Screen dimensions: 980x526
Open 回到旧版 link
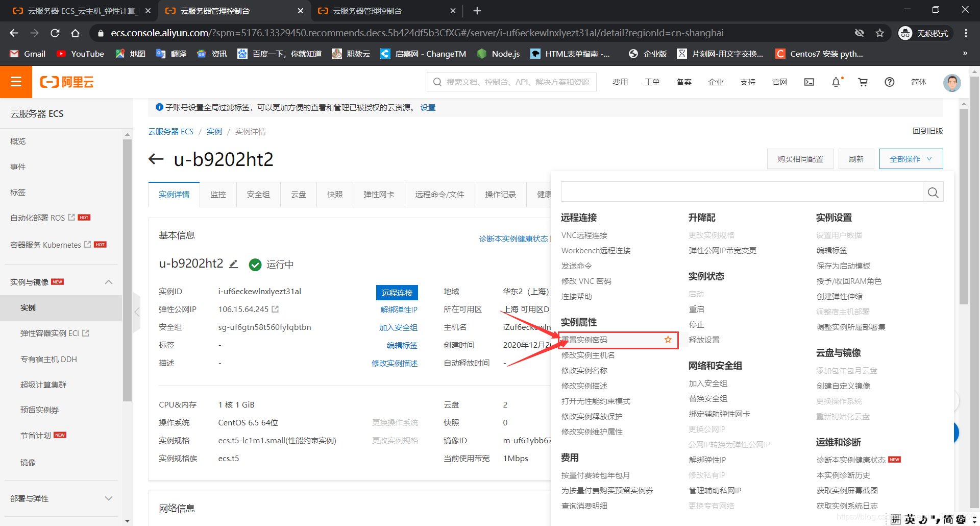click(928, 131)
